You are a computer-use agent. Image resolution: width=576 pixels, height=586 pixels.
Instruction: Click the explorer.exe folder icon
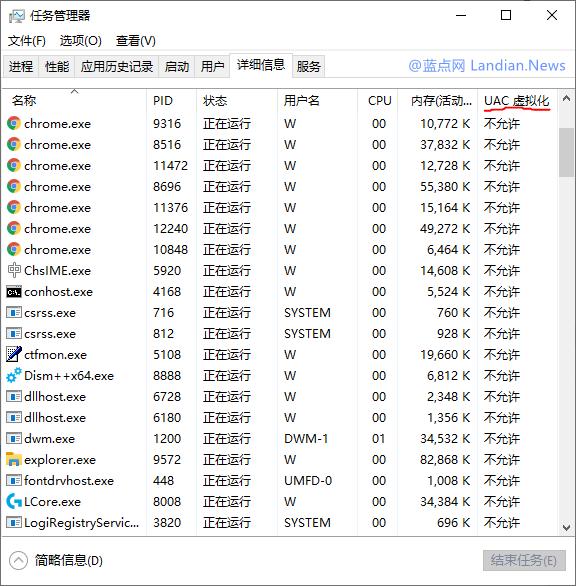tap(14, 459)
